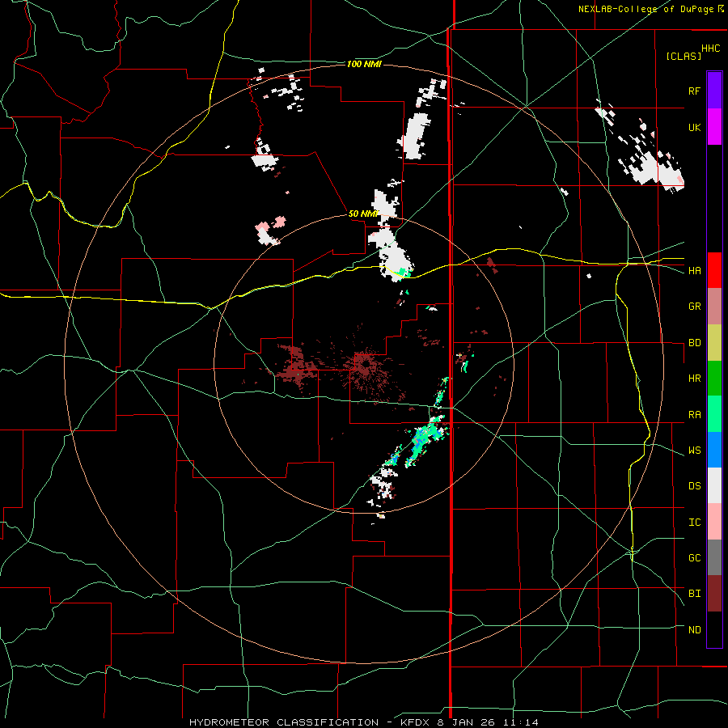This screenshot has height=728, width=728.
Task: Click the "RA" legend label
Action: click(x=694, y=415)
